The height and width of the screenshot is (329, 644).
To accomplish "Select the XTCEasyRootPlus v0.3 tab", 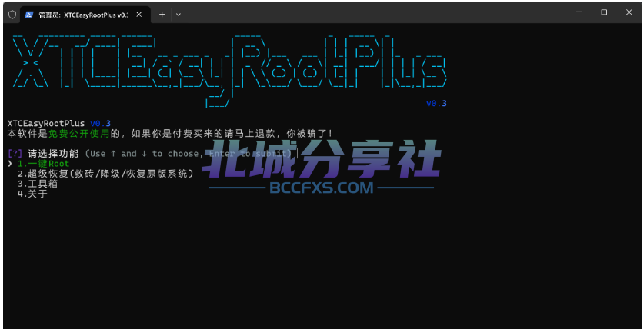I will click(x=84, y=15).
